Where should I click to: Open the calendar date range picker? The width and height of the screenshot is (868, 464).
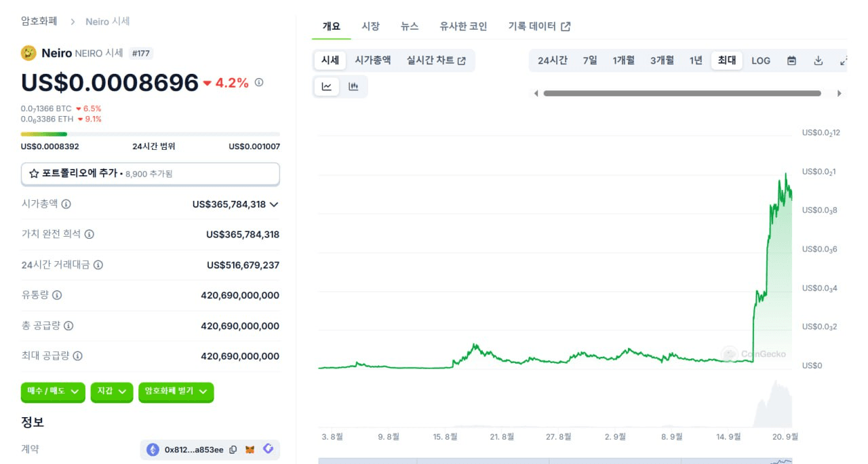click(791, 60)
